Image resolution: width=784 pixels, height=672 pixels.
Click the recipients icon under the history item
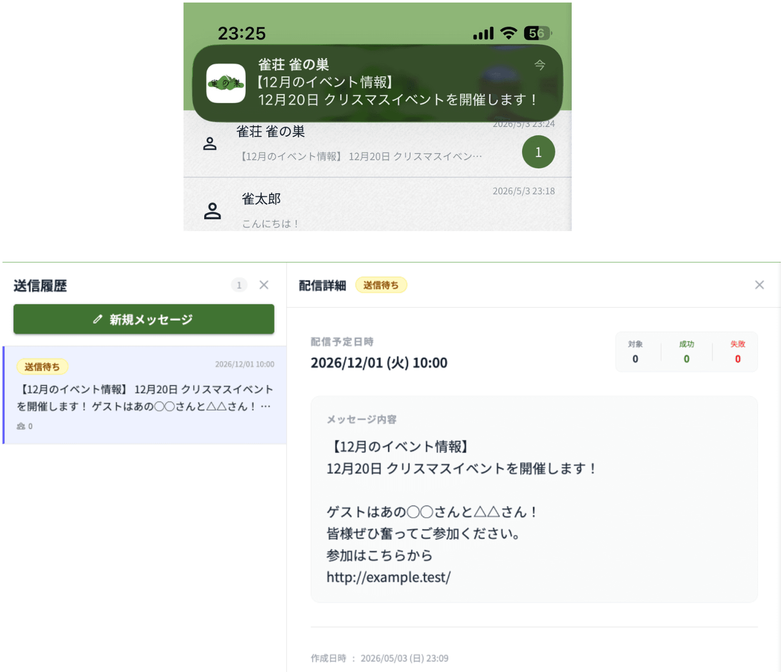[x=21, y=426]
